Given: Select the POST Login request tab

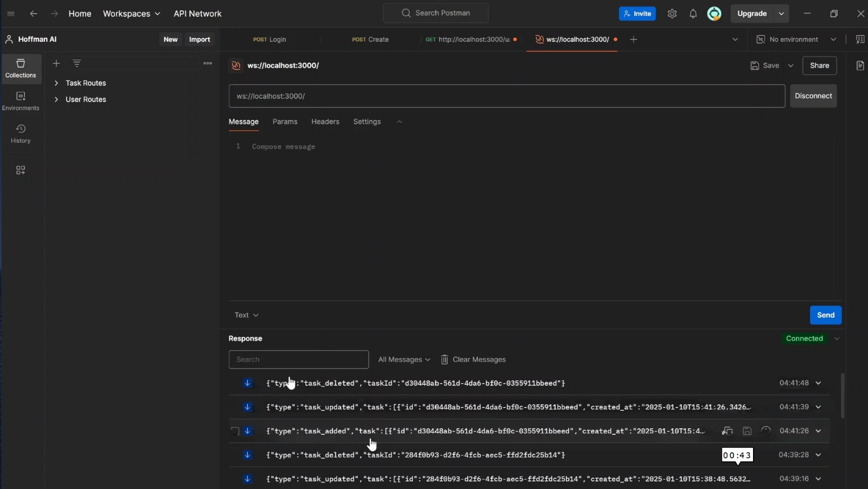Looking at the screenshot, I should (x=270, y=39).
